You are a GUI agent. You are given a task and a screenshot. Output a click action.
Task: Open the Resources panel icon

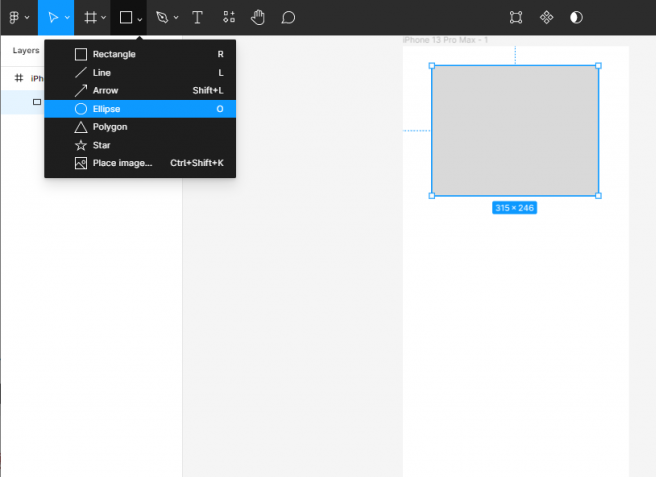tap(229, 17)
